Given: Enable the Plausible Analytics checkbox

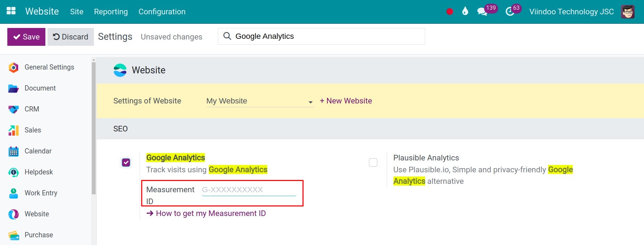Looking at the screenshot, I should [373, 163].
